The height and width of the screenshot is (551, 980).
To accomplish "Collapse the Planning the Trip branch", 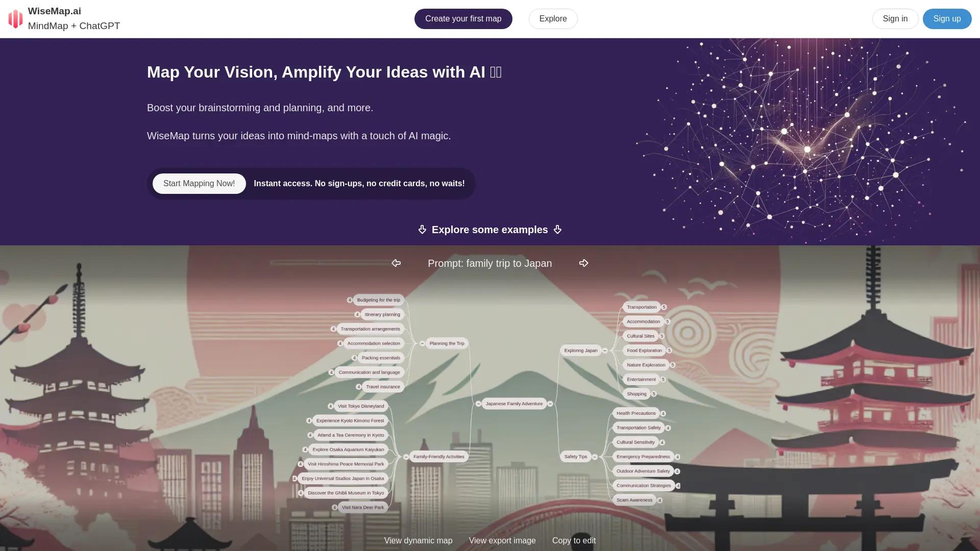I will tap(422, 343).
